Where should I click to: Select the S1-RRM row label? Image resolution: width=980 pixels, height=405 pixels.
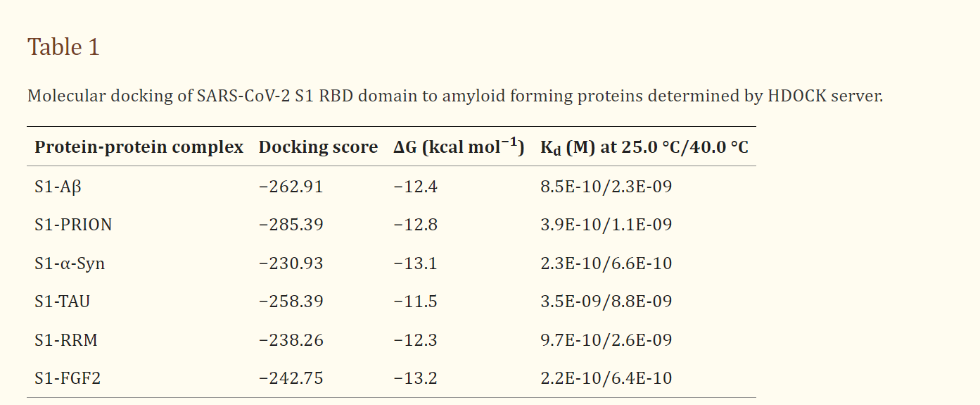click(x=66, y=340)
